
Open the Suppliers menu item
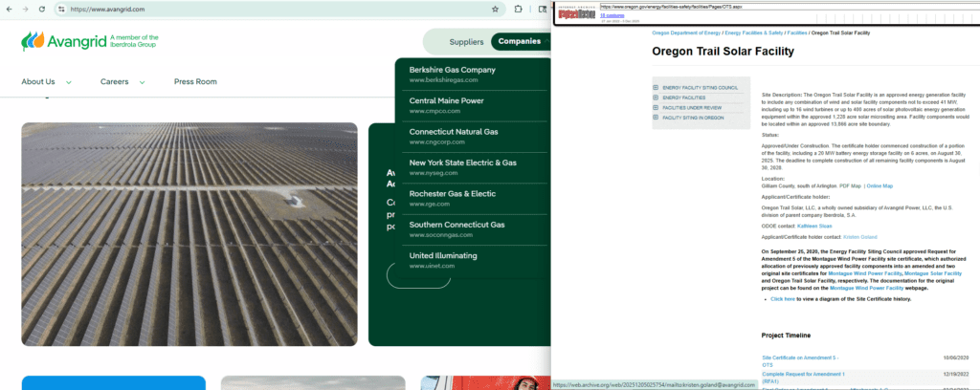pyautogui.click(x=466, y=42)
